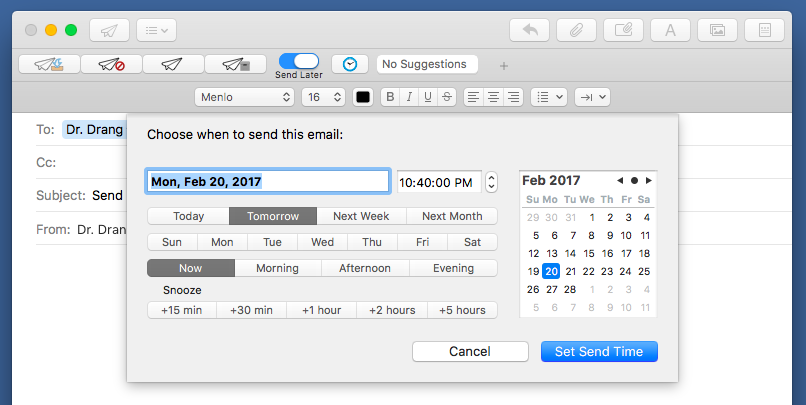This screenshot has height=405, width=806.
Task: Click the fonts 'A' toolbar icon
Action: click(670, 30)
